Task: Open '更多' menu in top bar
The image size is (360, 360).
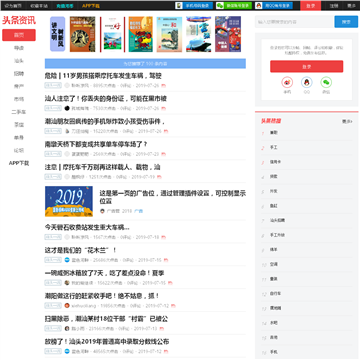Action: coord(351,6)
